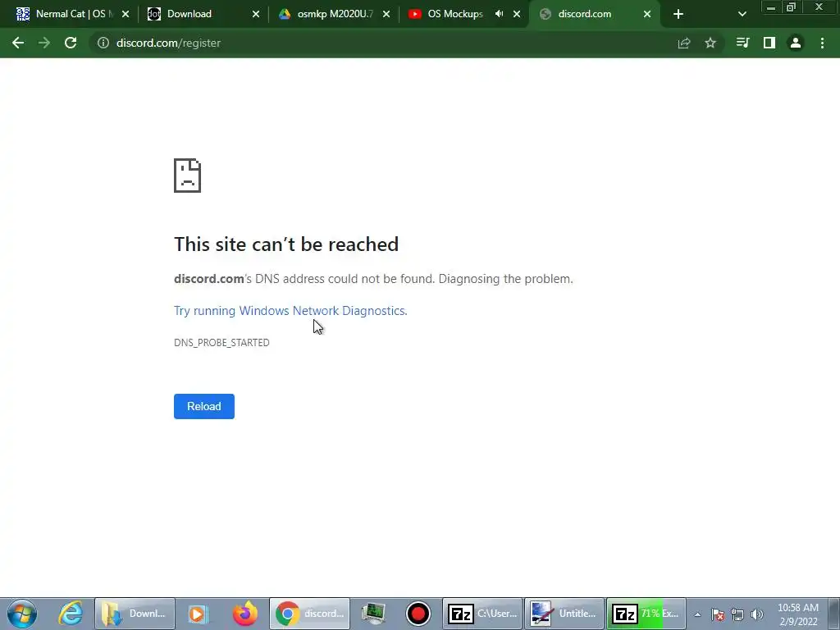Click the sad page error icon

pos(188,176)
